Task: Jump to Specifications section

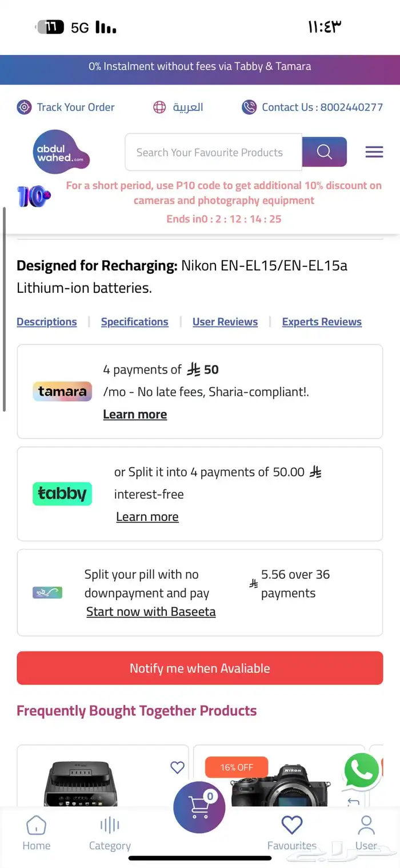Action: [x=134, y=322]
